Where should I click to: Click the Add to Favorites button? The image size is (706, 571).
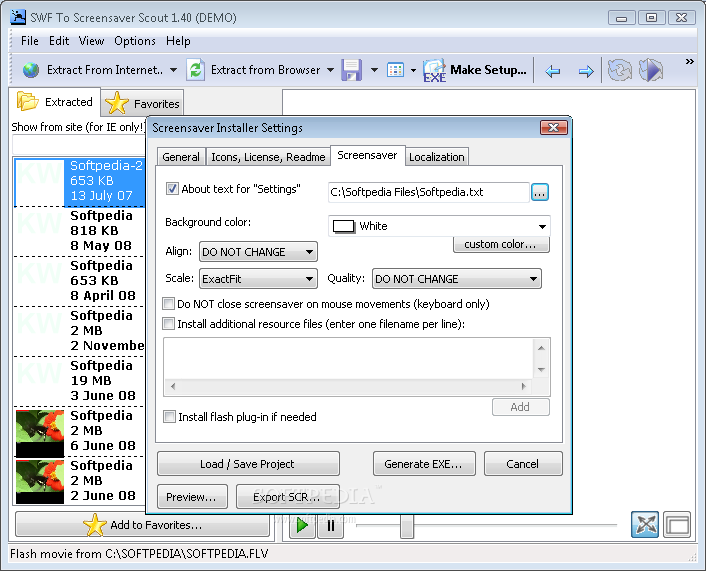[142, 525]
